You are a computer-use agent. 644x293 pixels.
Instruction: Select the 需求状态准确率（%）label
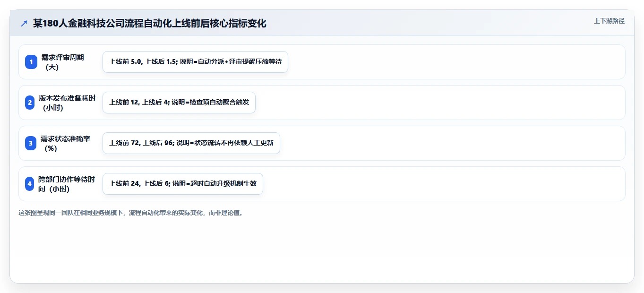tap(65, 143)
